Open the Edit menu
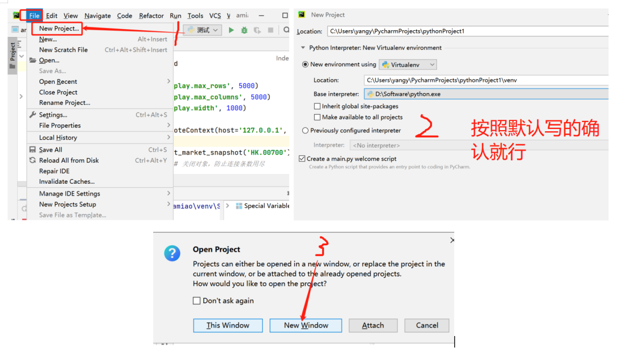 51,16
